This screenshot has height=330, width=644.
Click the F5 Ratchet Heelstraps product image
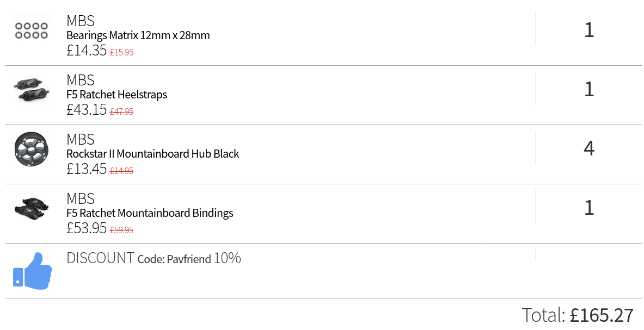point(32,90)
